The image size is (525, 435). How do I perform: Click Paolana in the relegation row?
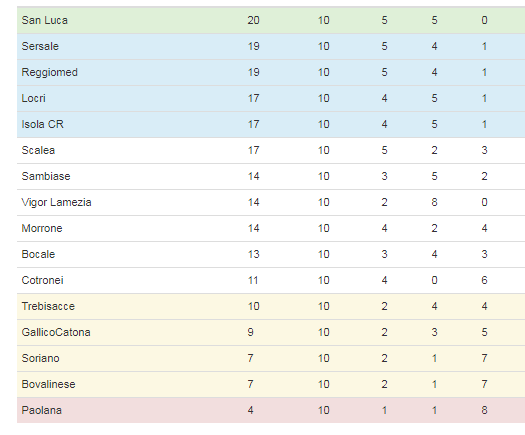pos(42,410)
